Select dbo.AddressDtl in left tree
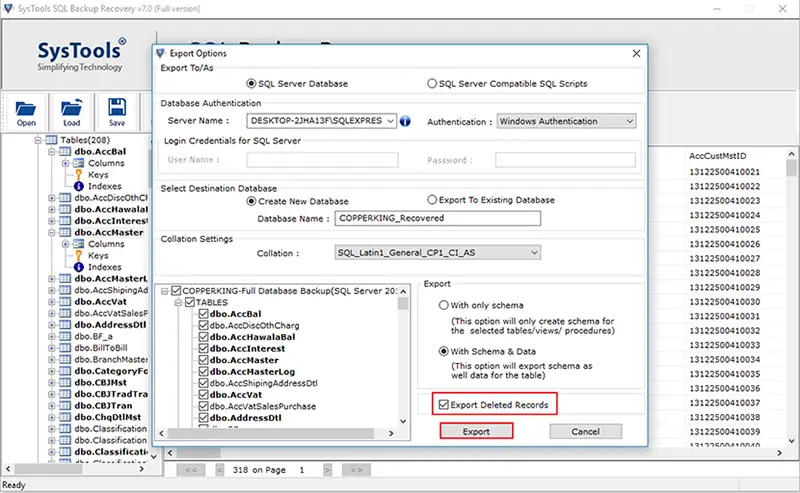Screen dimensions: 800x493 click(110, 325)
